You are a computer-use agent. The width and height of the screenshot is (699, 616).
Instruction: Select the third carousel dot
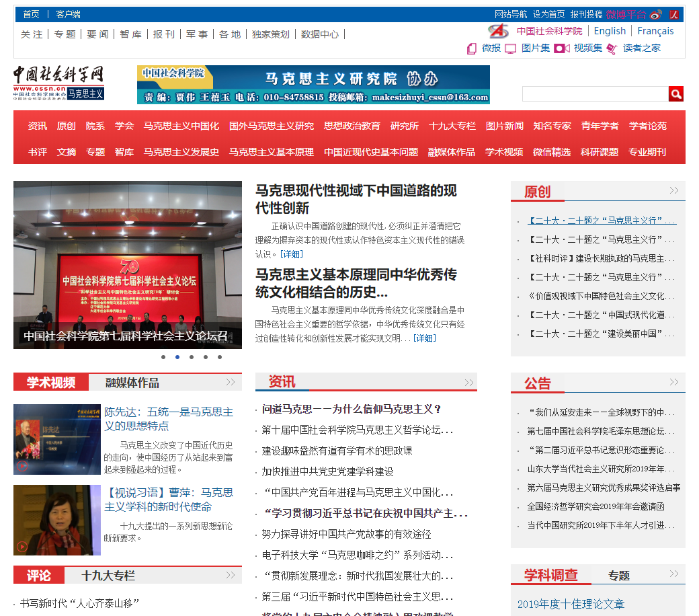coord(192,357)
